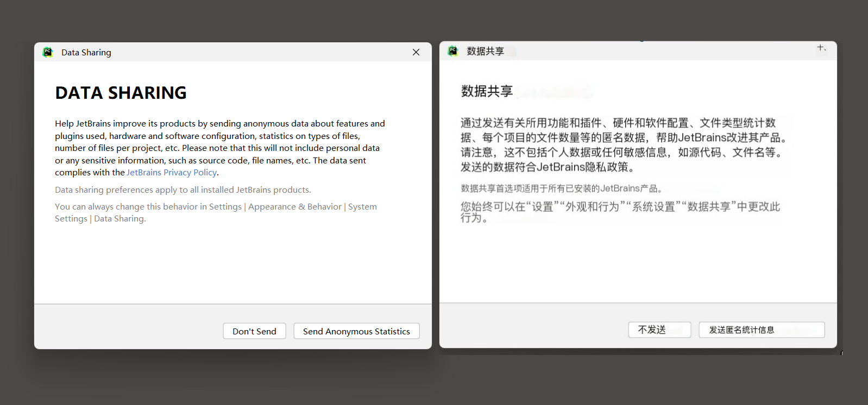Screen dimensions: 868x405
Task: Click Send Anonymous Statistics button
Action: (x=356, y=331)
